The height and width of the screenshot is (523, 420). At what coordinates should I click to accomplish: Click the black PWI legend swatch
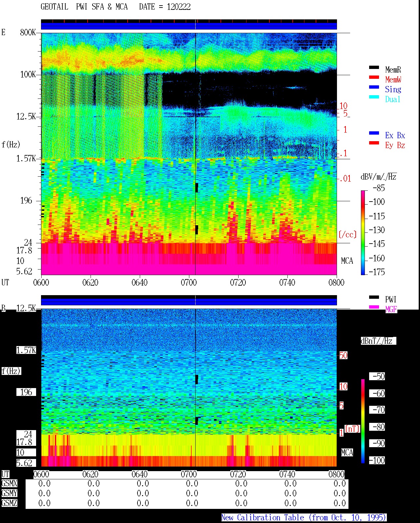coord(374,297)
